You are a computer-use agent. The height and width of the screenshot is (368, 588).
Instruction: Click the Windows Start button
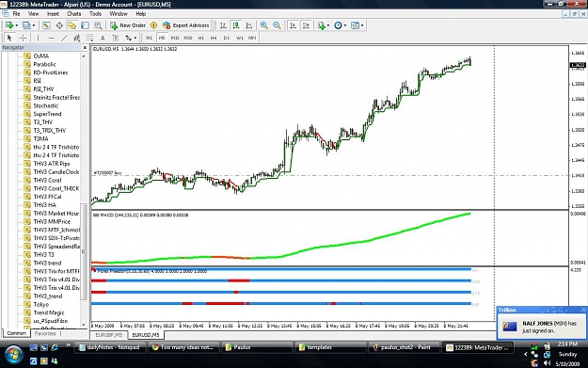pyautogui.click(x=13, y=354)
